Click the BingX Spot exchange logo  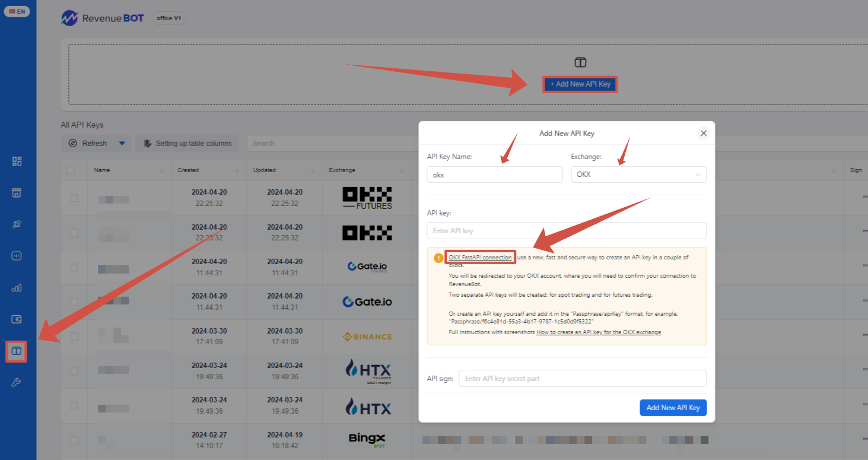pyautogui.click(x=367, y=440)
